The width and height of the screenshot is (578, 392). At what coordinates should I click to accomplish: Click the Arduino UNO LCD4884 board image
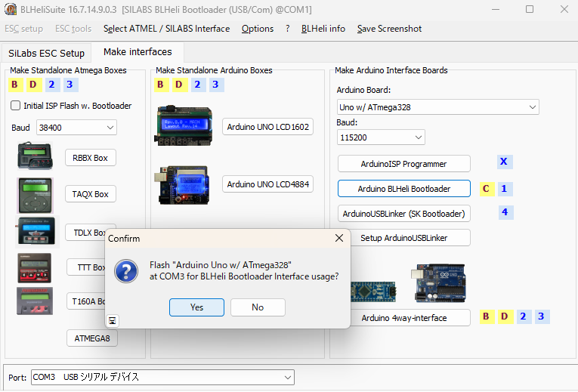(184, 184)
